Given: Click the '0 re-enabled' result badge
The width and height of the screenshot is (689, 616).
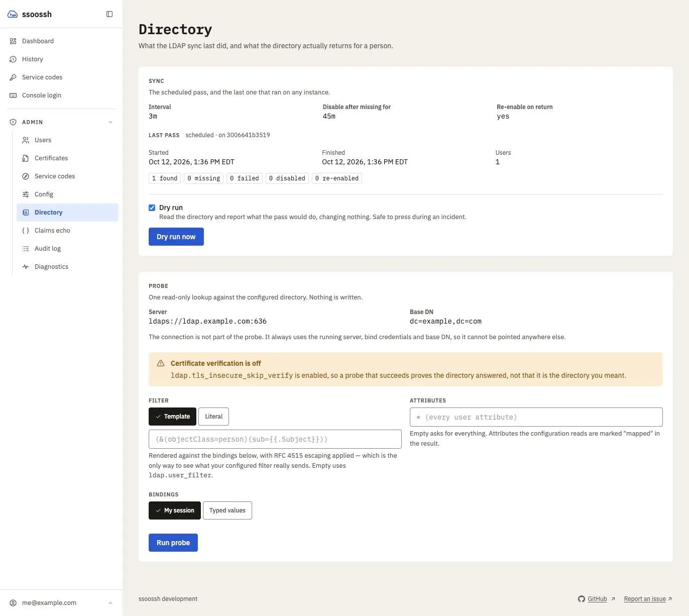Looking at the screenshot, I should (337, 178).
